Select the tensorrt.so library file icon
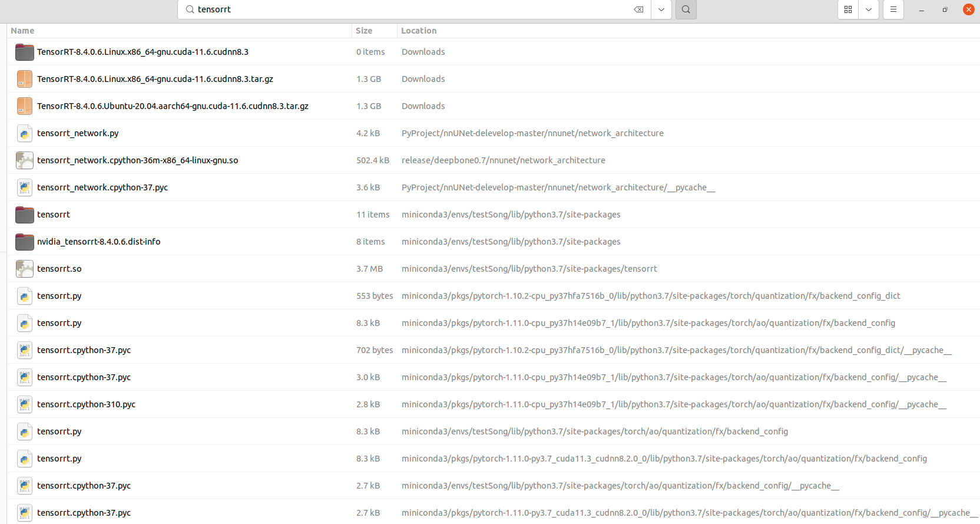This screenshot has height=524, width=980. (x=25, y=269)
